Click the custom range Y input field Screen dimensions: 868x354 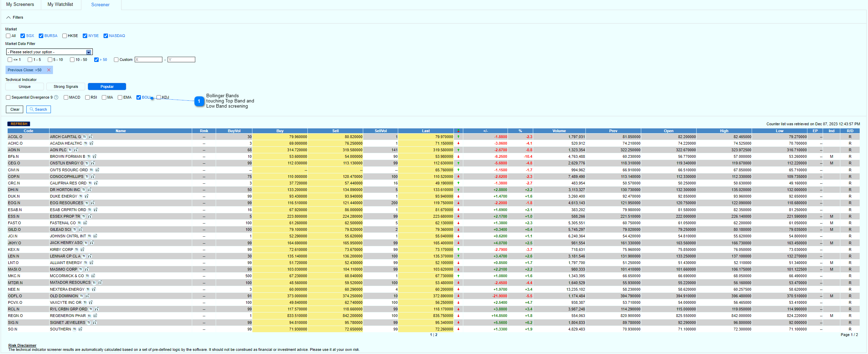coord(181,60)
